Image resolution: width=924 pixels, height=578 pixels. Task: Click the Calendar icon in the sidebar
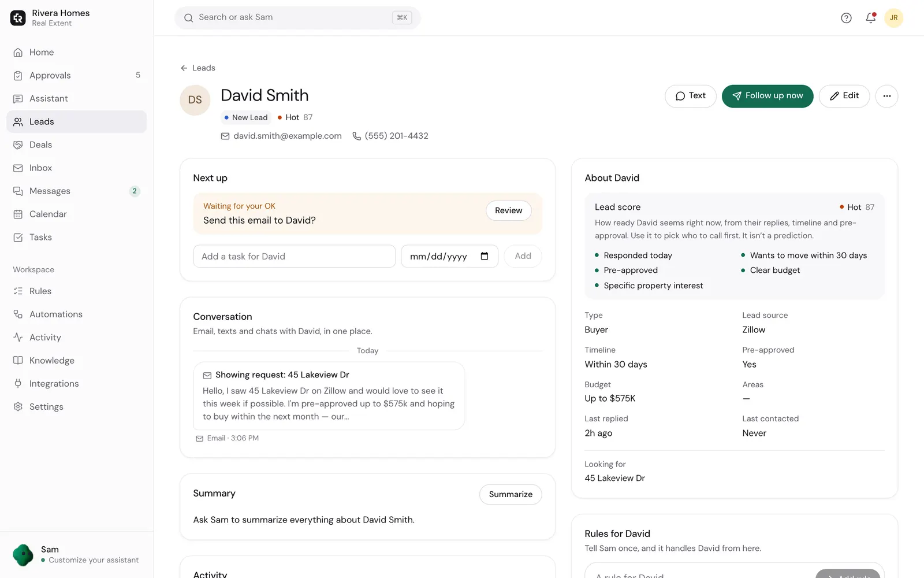pyautogui.click(x=18, y=214)
